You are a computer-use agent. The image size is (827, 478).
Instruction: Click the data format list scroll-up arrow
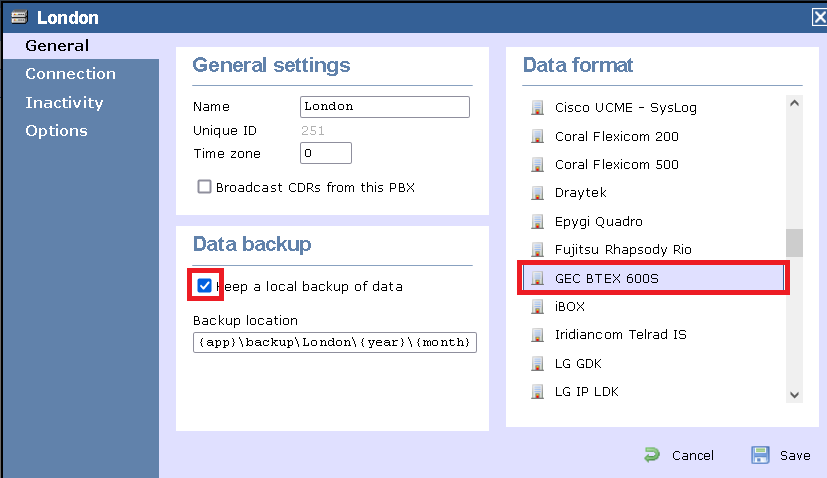point(794,103)
